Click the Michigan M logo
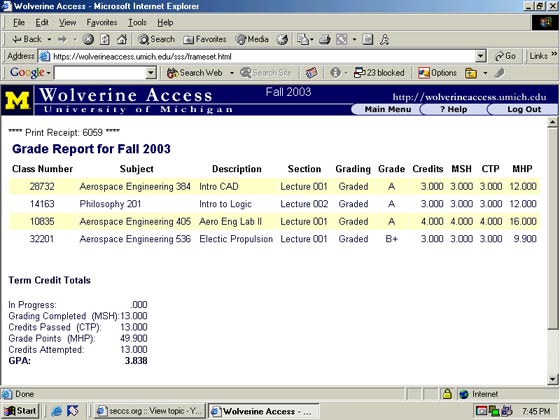This screenshot has height=420, width=560. tap(17, 100)
